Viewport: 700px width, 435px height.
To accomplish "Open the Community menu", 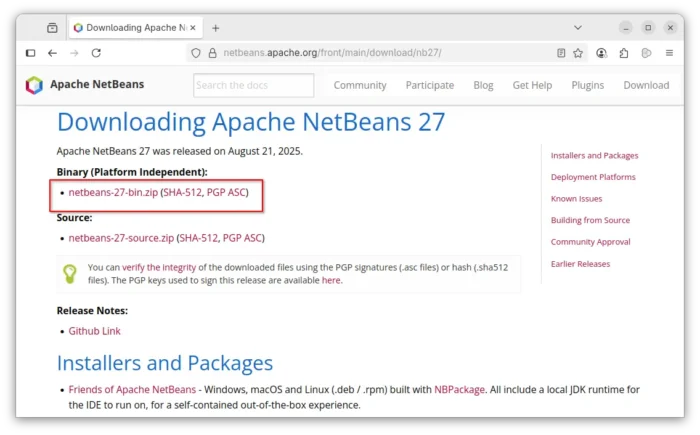I will (x=360, y=85).
